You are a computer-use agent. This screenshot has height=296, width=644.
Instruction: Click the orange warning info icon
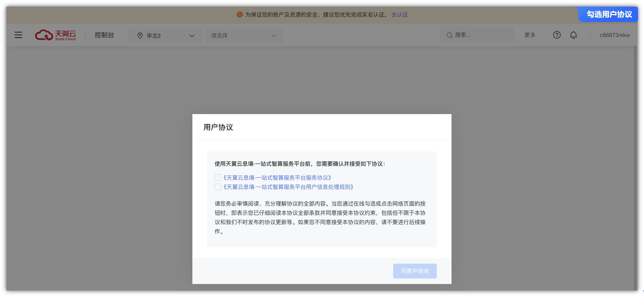pos(239,15)
